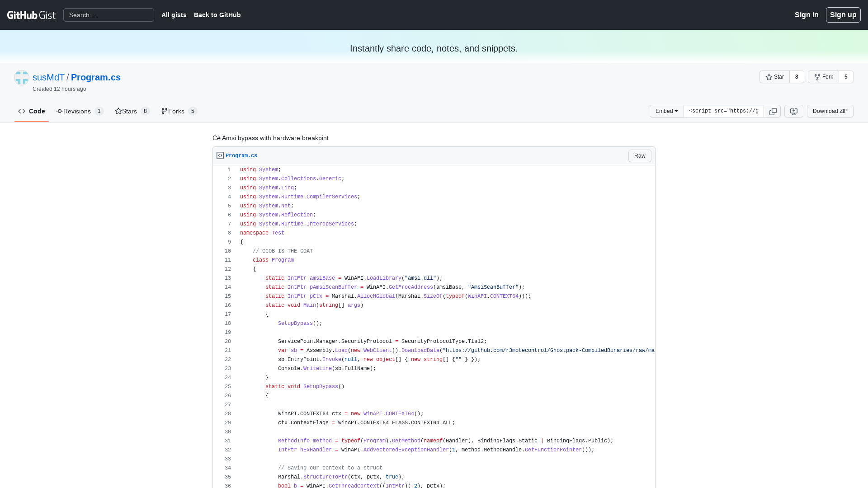Image resolution: width=868 pixels, height=488 pixels.
Task: Open the GitHub Gist logo home link
Action: point(31,15)
